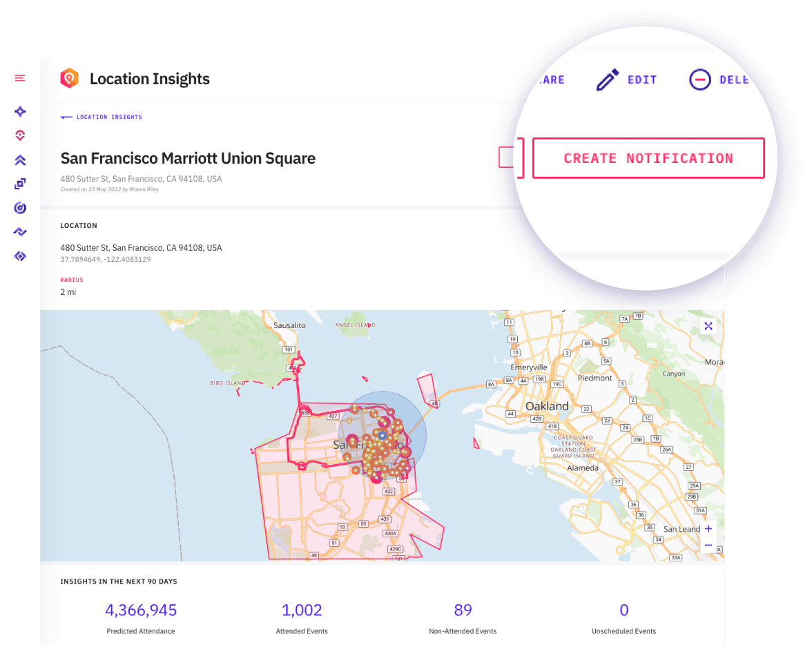Zoom in on the map with plus
The height and width of the screenshot is (645, 812).
tap(708, 529)
